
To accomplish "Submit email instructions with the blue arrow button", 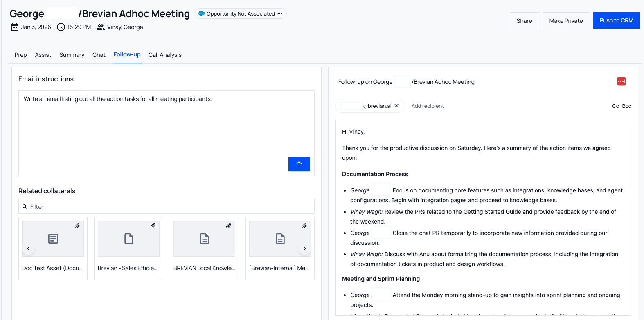I will [x=299, y=164].
